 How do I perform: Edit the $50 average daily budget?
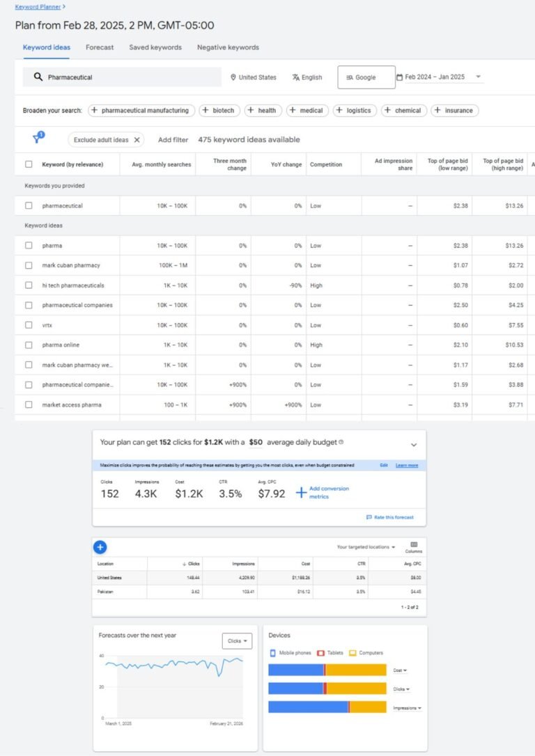(256, 442)
